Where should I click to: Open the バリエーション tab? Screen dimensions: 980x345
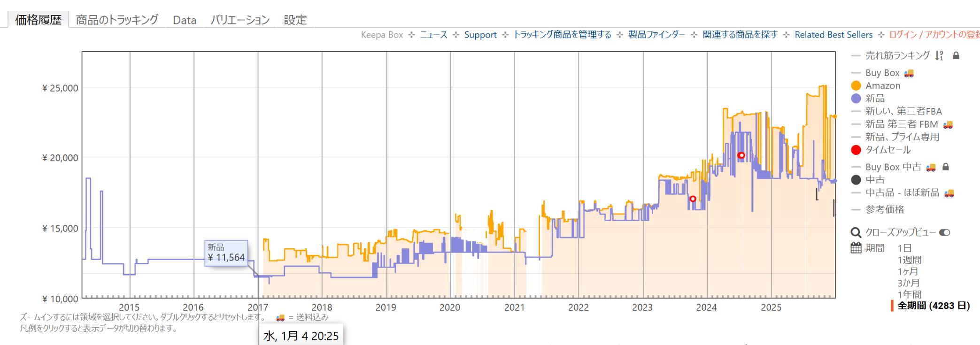click(240, 20)
